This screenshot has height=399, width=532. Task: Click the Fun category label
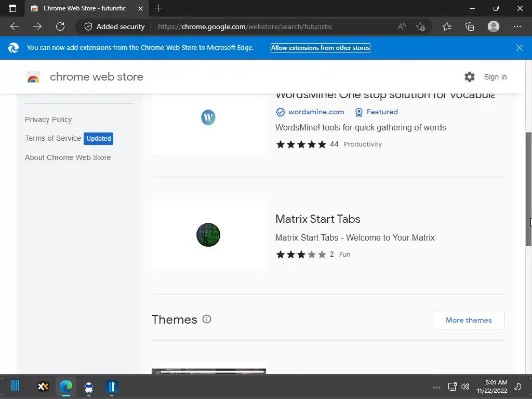(345, 255)
